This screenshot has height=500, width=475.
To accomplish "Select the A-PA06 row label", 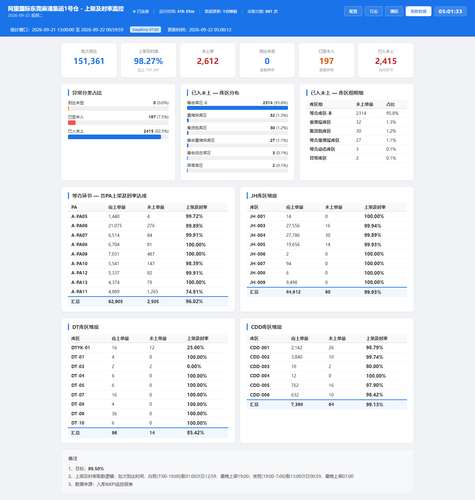I will 79,226.
